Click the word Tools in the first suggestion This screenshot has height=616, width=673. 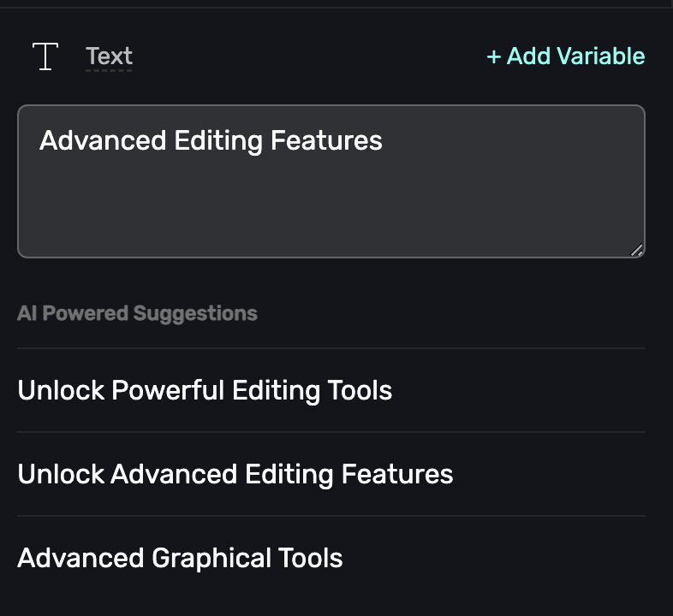pyautogui.click(x=360, y=391)
